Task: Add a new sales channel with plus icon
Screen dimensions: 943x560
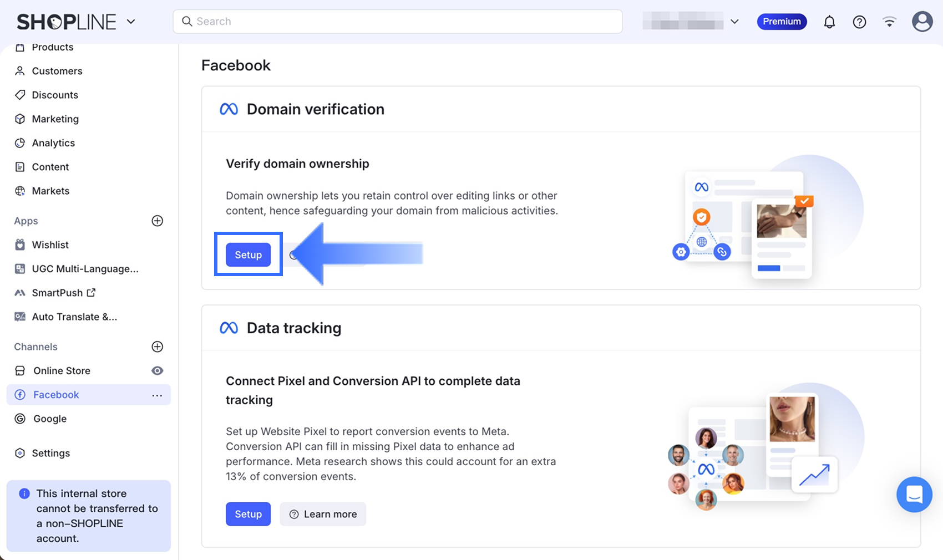Action: tap(158, 347)
